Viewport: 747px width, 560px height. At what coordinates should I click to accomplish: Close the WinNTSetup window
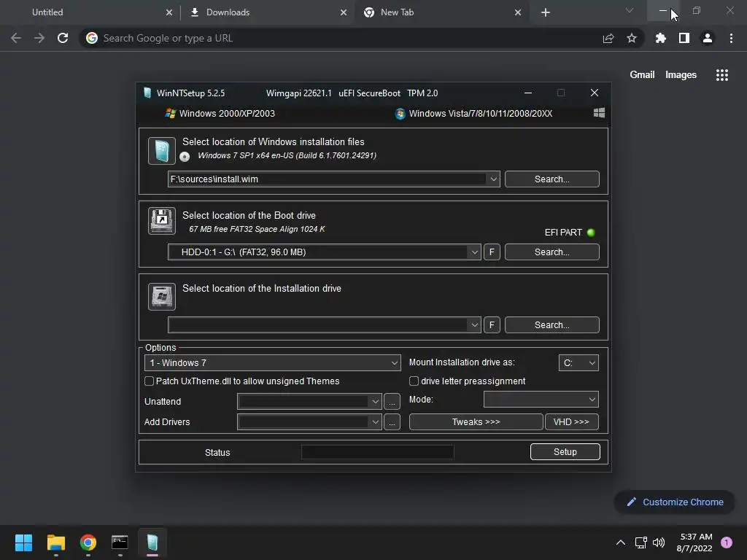[x=594, y=93]
